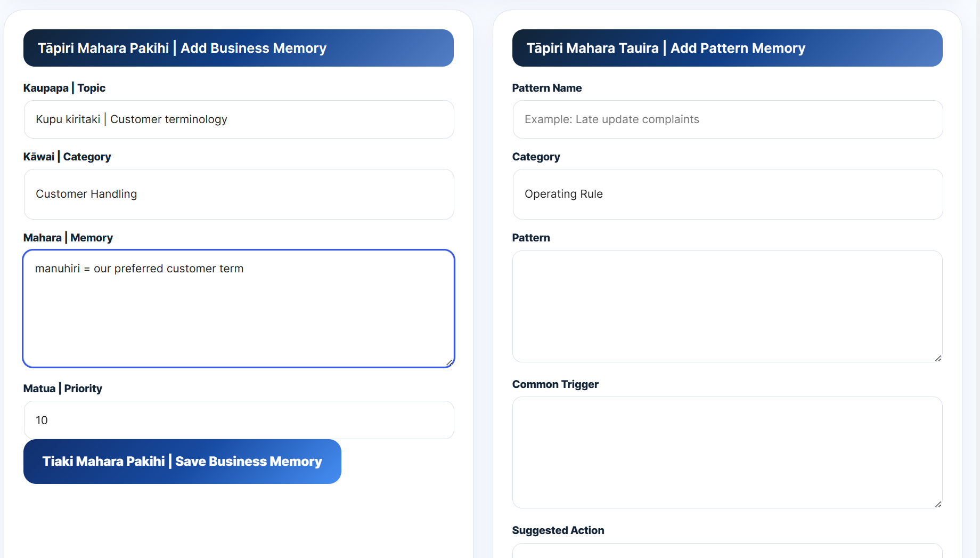Click the Pattern textarea resize handle
The height and width of the screenshot is (558, 980).
point(938,358)
